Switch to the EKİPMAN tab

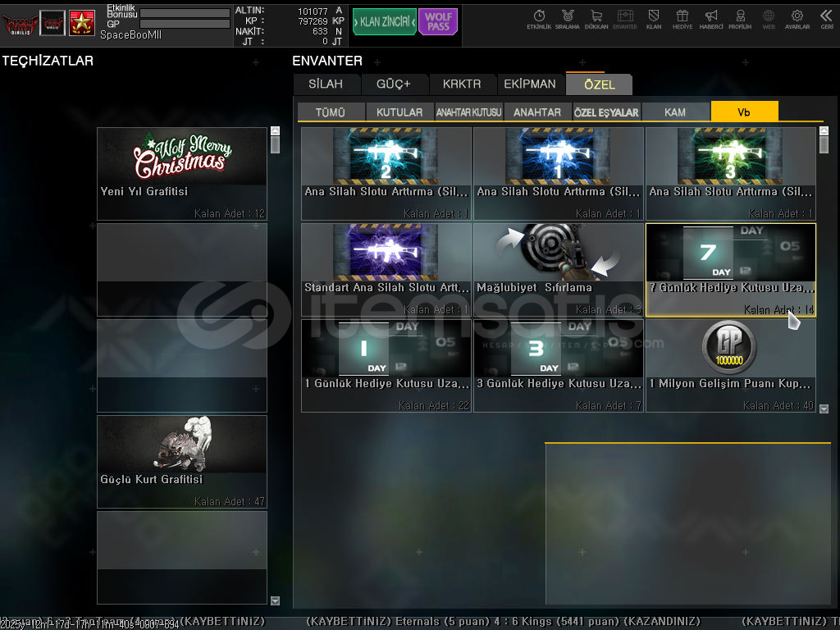tap(530, 84)
